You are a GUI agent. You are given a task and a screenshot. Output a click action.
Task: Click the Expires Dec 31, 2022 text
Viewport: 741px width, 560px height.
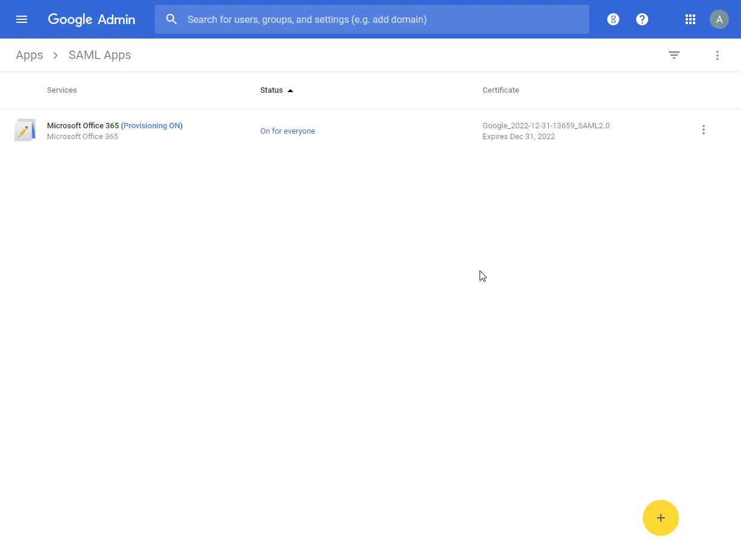(x=519, y=137)
